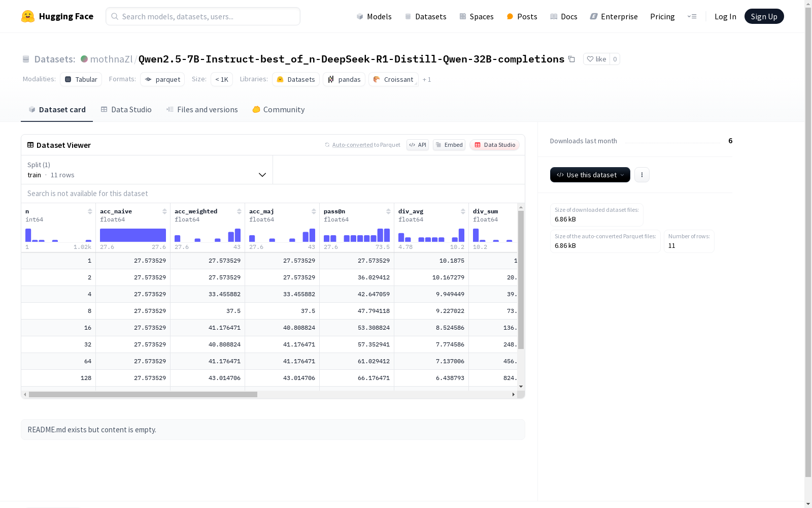
Task: Select the cell with value 33.455882 under acc_weighted
Action: [208, 294]
